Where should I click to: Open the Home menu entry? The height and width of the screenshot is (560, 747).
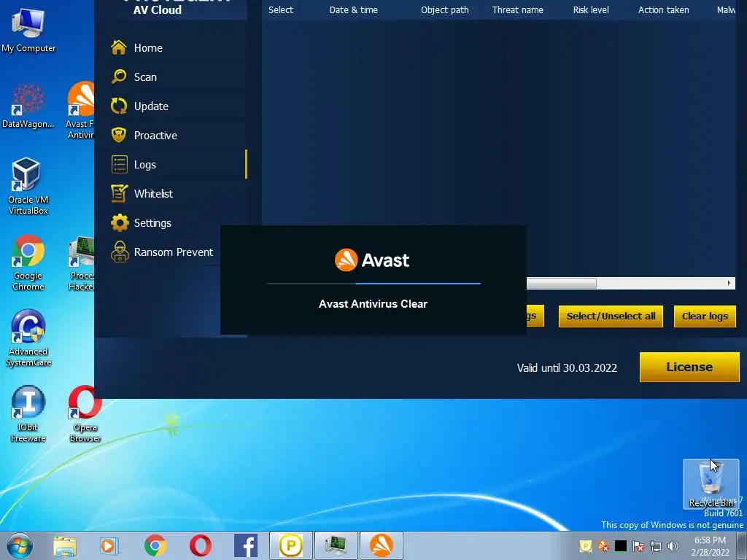pyautogui.click(x=148, y=48)
